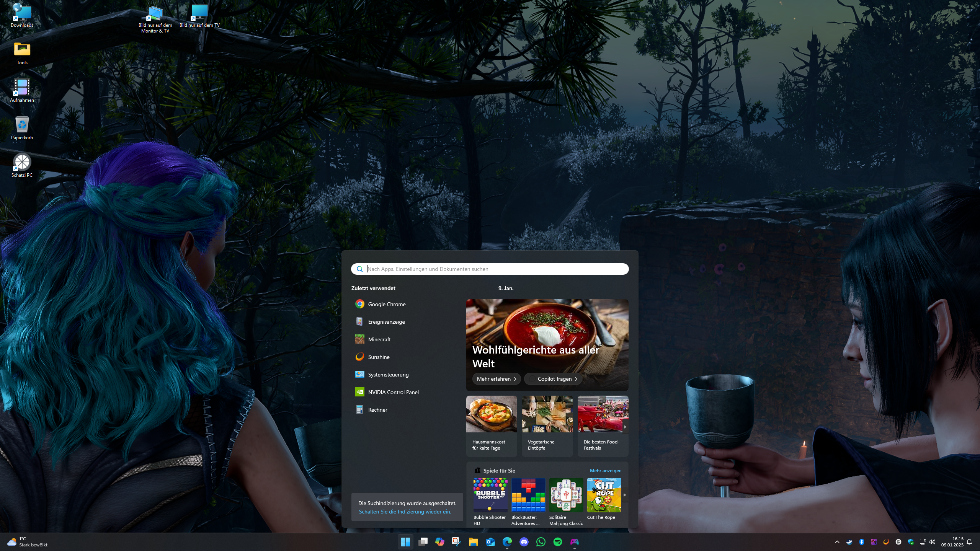The image size is (980, 551).
Task: Click the search input field
Action: tap(494, 269)
